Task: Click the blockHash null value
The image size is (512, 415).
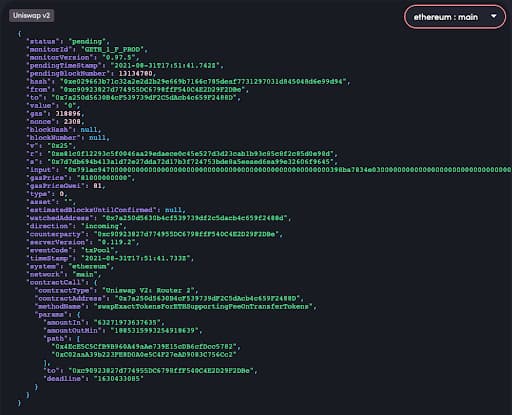Action: [x=89, y=129]
